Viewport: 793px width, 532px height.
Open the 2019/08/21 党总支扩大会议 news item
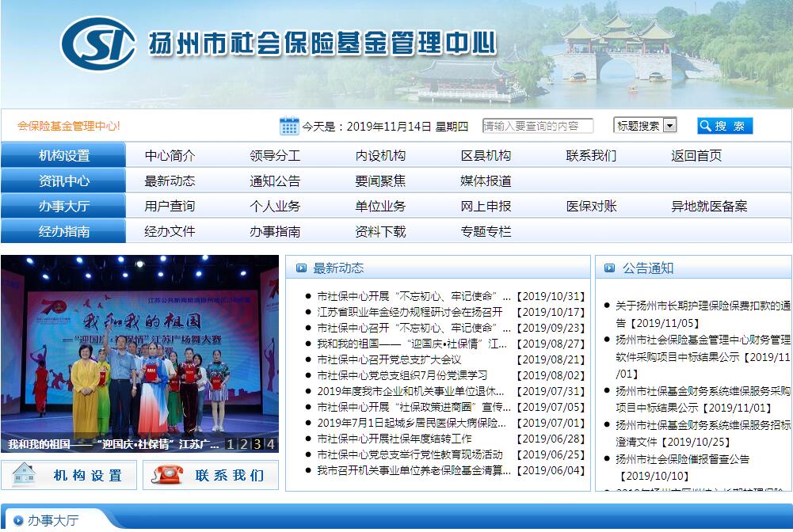388,359
